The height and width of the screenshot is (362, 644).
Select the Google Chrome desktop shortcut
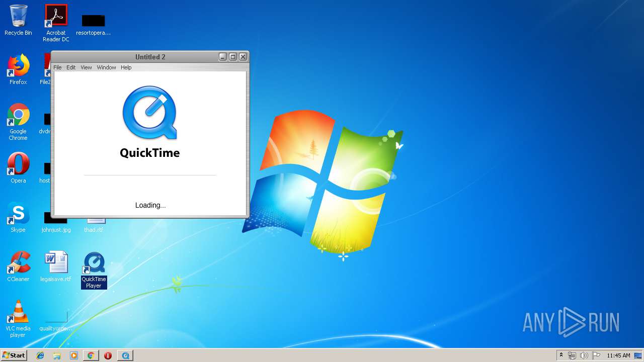pyautogui.click(x=18, y=122)
